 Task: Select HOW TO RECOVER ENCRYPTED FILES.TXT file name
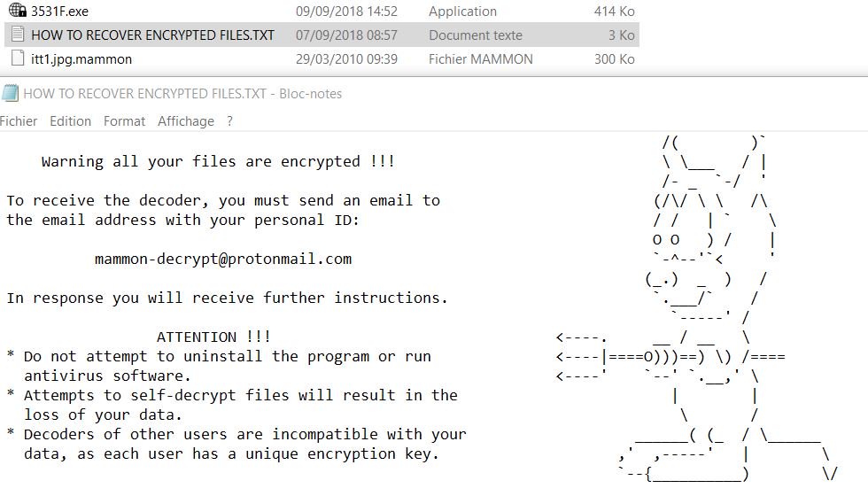pyautogui.click(x=152, y=35)
